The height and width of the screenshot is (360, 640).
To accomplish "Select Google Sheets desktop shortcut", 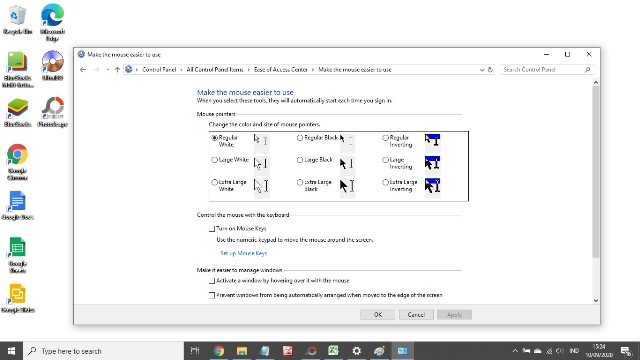I will [x=17, y=255].
